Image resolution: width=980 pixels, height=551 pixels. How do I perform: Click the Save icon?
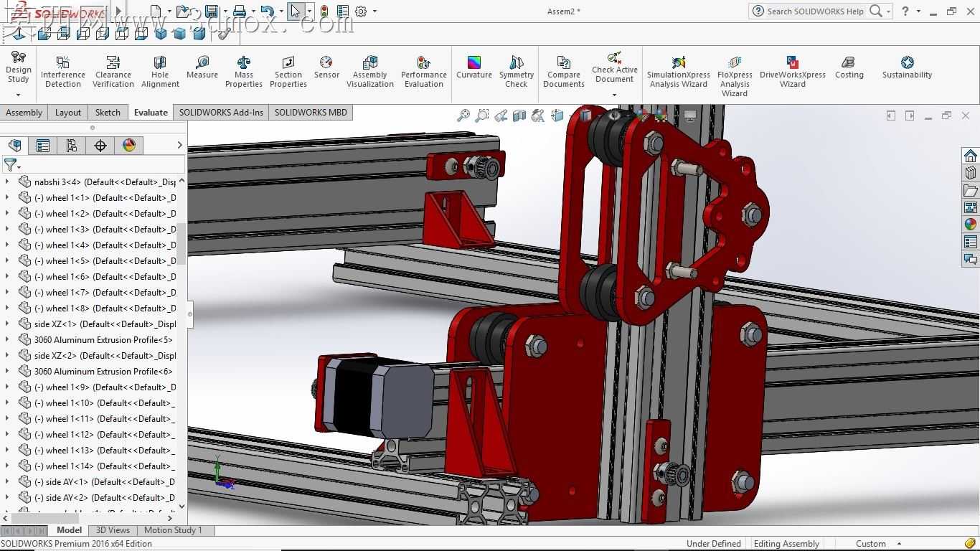(x=211, y=11)
